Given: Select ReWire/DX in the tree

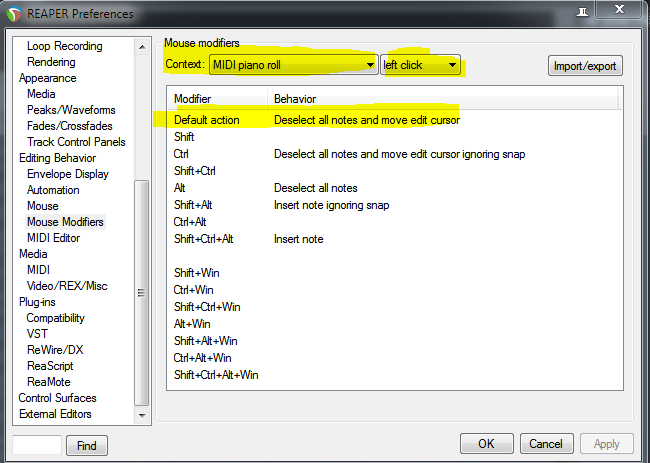Looking at the screenshot, I should click(55, 350).
